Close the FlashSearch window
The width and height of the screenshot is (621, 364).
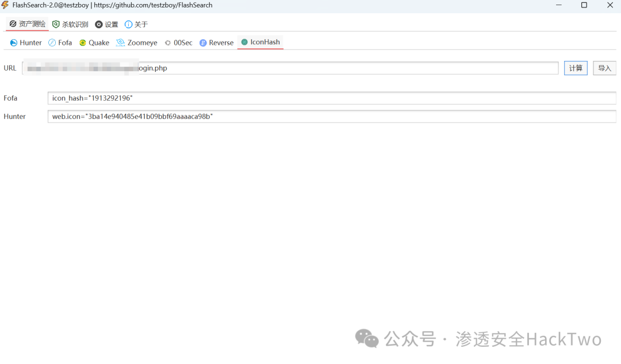click(x=610, y=5)
